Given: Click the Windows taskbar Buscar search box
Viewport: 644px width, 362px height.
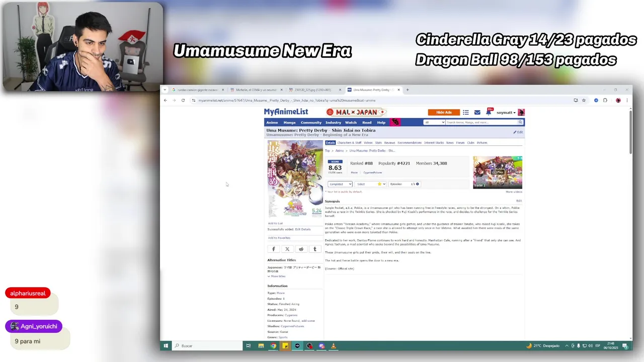Looking at the screenshot, I should 207,346.
